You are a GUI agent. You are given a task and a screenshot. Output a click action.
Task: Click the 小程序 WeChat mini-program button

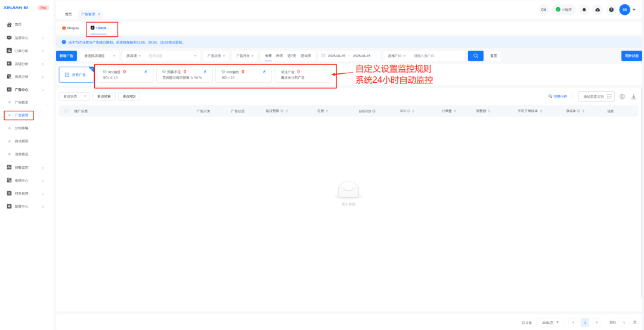pos(563,10)
